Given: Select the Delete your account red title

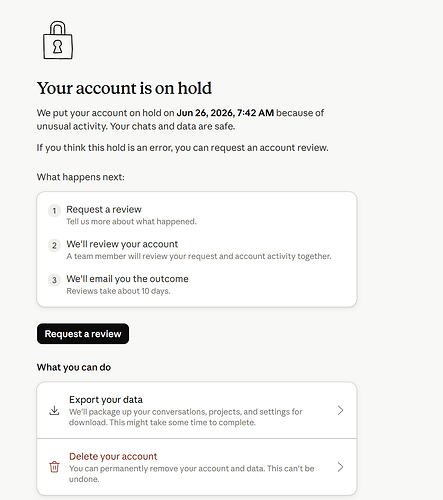Looking at the screenshot, I should (x=113, y=456).
